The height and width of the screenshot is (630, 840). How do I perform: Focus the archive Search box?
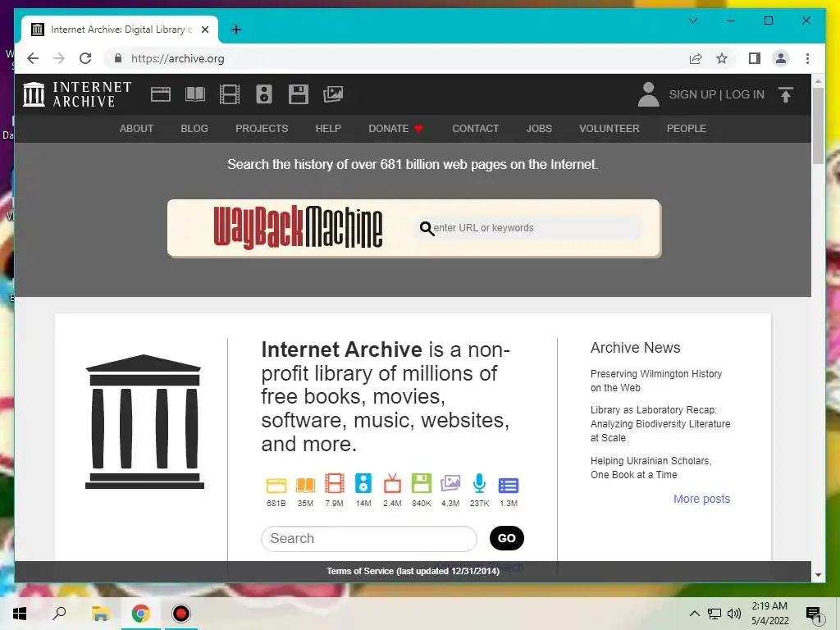click(x=368, y=538)
